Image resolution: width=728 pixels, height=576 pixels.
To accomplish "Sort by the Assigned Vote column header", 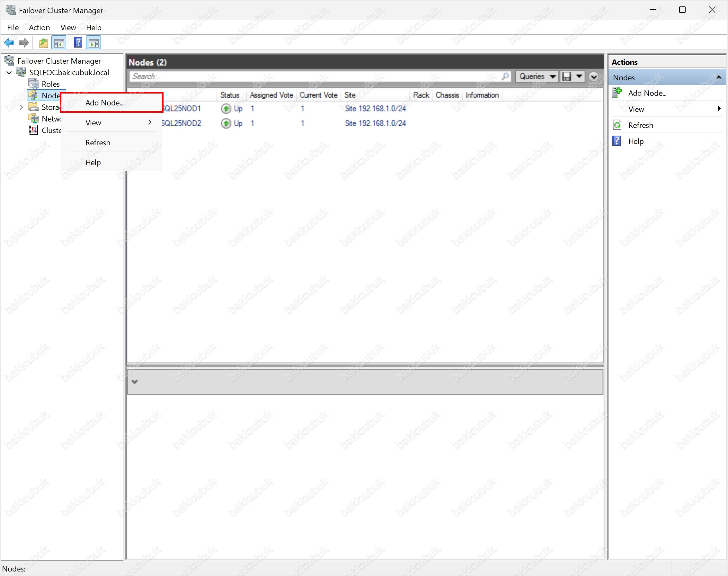I will 271,95.
